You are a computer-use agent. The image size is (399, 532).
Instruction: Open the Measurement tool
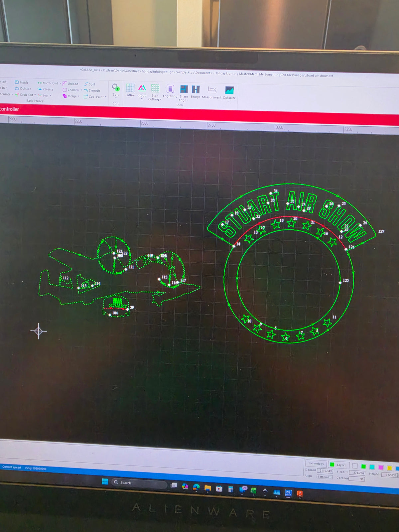click(211, 93)
